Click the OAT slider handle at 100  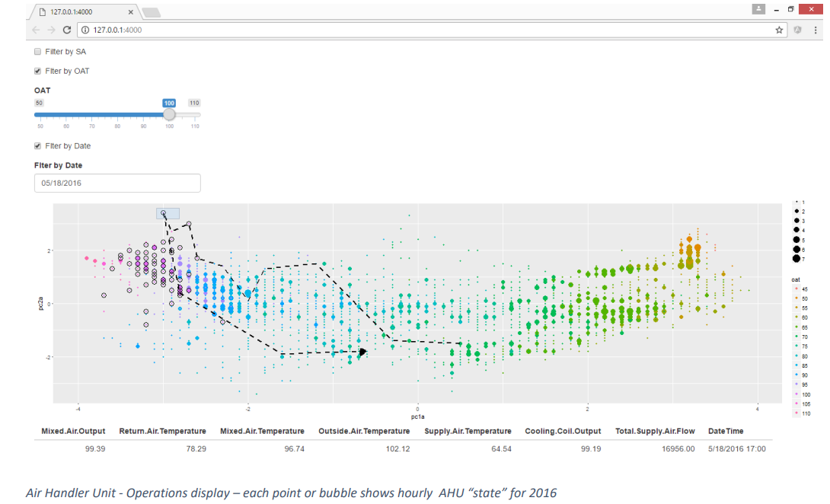click(169, 114)
